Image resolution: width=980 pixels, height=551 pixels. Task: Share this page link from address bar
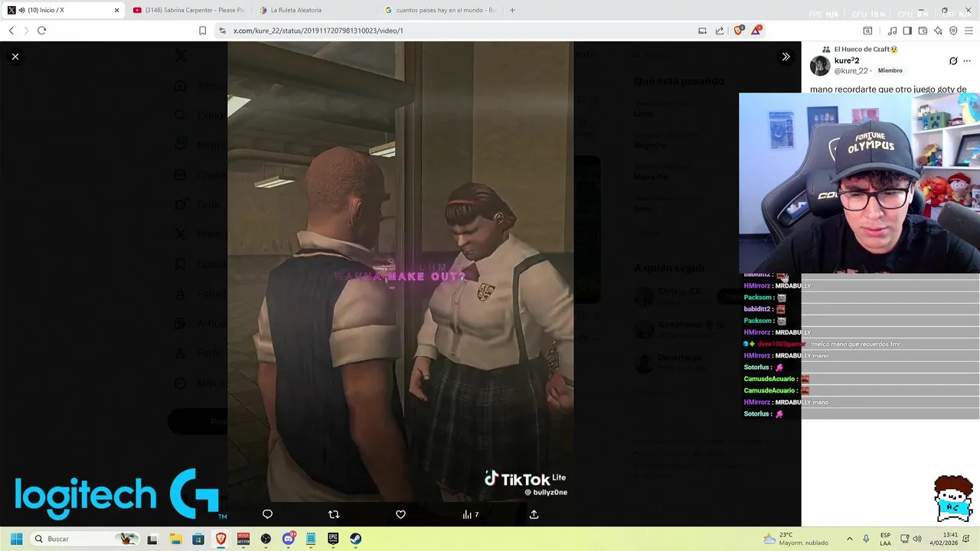click(720, 31)
